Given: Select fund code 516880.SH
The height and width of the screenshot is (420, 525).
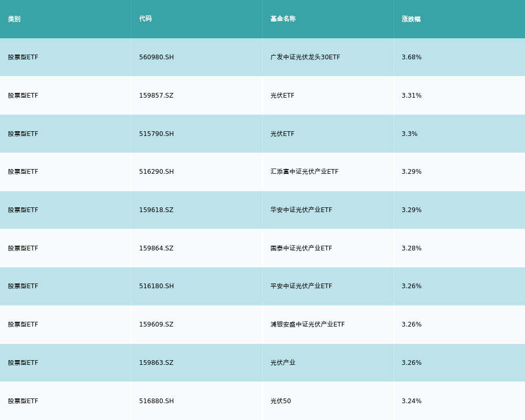Looking at the screenshot, I should click(x=156, y=401).
